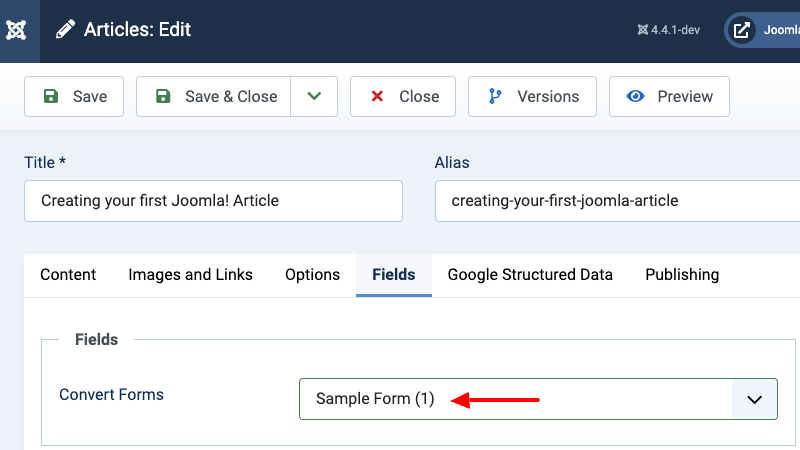Switch to the Content tab
The height and width of the screenshot is (450, 800).
click(68, 274)
